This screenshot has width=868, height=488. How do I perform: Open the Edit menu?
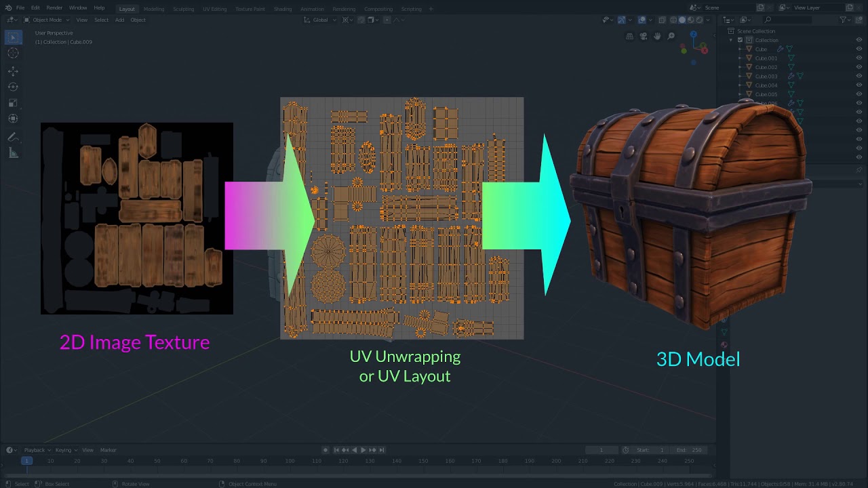pos(35,7)
